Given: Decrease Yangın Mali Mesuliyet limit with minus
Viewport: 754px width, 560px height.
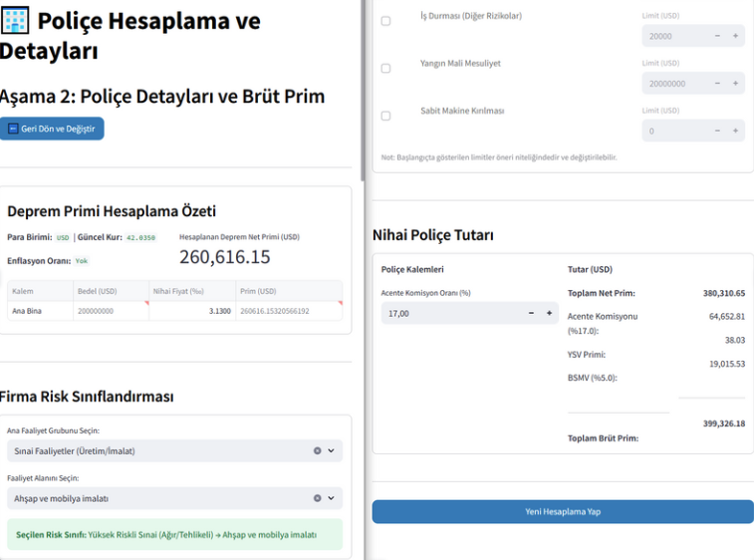Looking at the screenshot, I should point(718,84).
